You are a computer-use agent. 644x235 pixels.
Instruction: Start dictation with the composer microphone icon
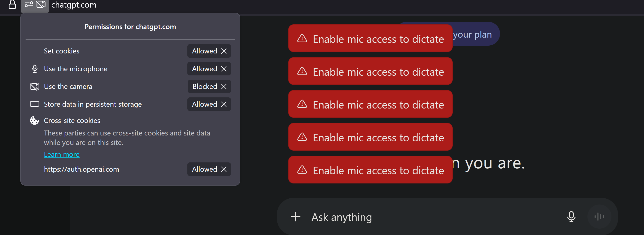(571, 217)
